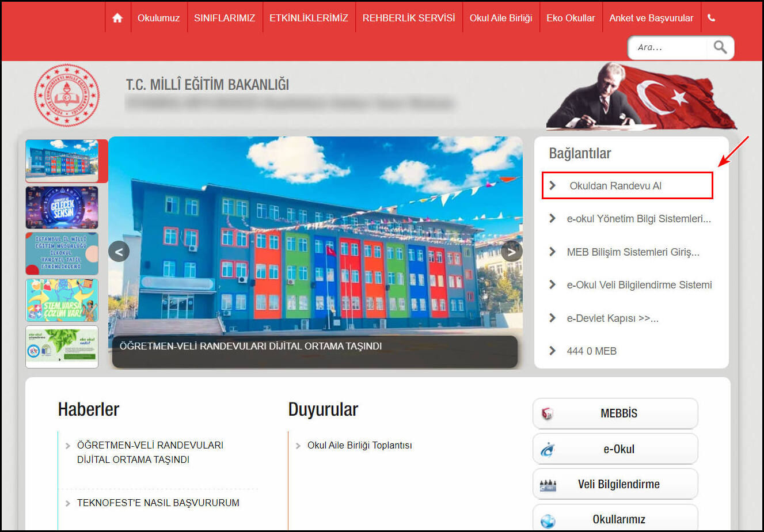The height and width of the screenshot is (532, 764).
Task: Click the phone icon at the menu's right end
Action: click(x=712, y=17)
